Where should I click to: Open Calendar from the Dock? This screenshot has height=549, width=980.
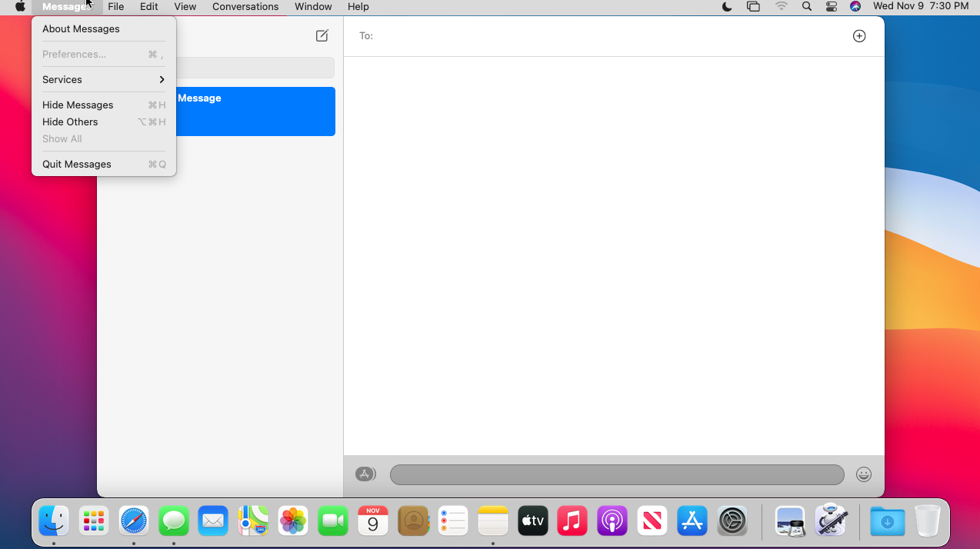coord(373,521)
